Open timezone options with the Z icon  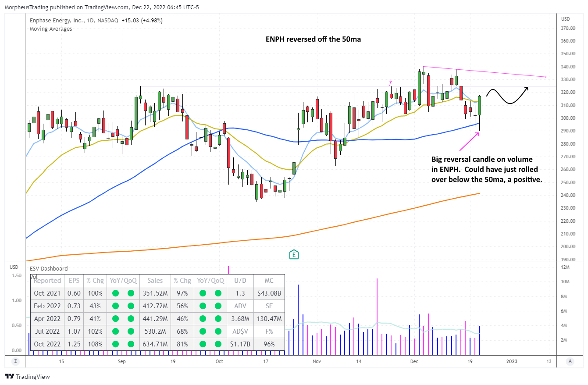16,361
